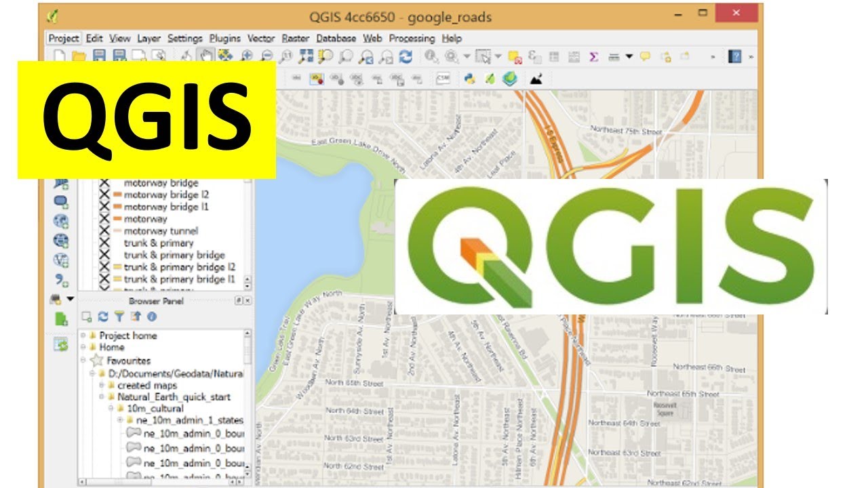This screenshot has height=488, width=868.
Task: Collapse the 10m_cultural folder
Action: click(x=111, y=409)
